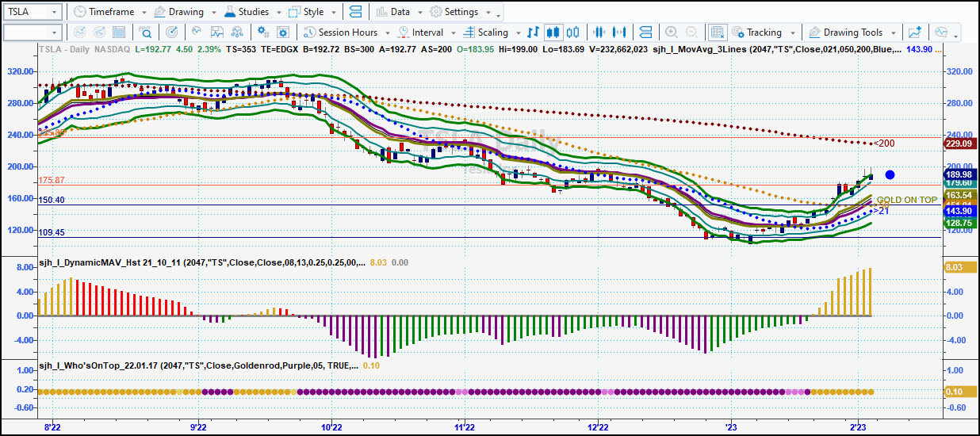The width and height of the screenshot is (980, 436).
Task: Click the Interval button
Action: click(x=421, y=33)
